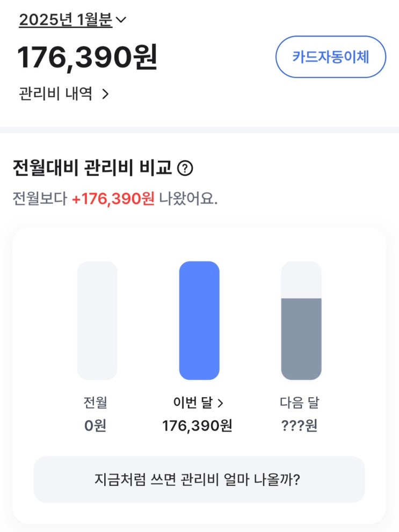The height and width of the screenshot is (532, 399).
Task: Tap the gray 다음 달 forecast bar
Action: point(301,338)
